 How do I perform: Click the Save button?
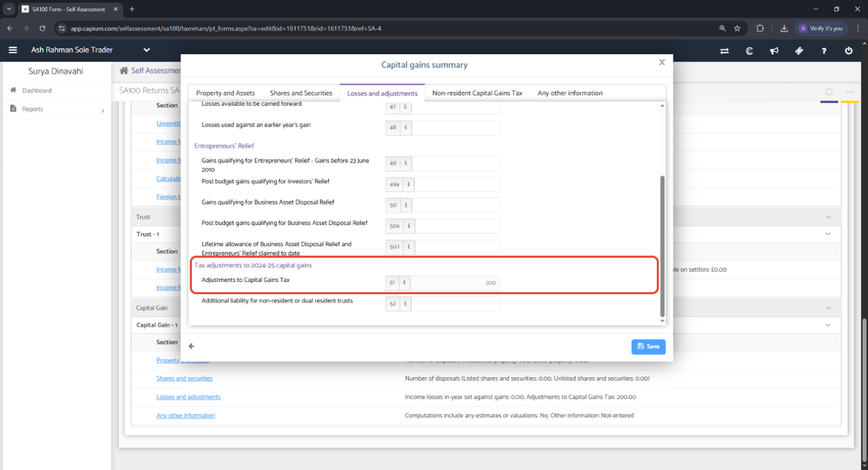[648, 347]
